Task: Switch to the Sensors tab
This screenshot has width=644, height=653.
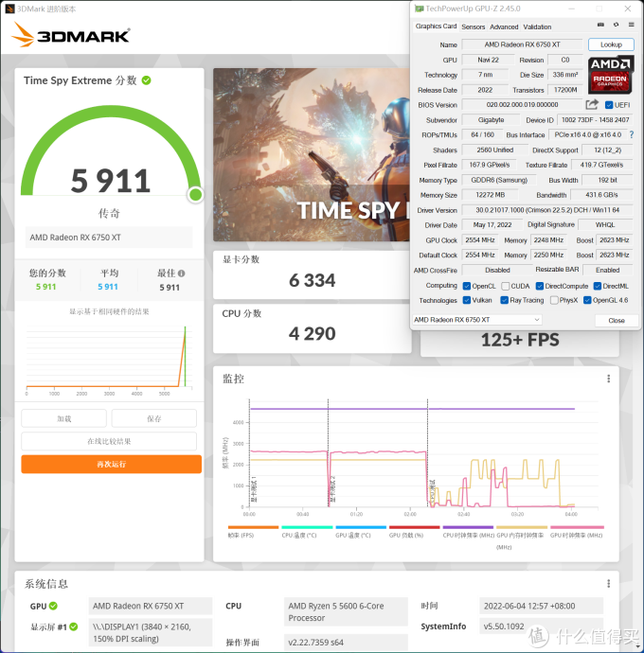Action: point(473,26)
